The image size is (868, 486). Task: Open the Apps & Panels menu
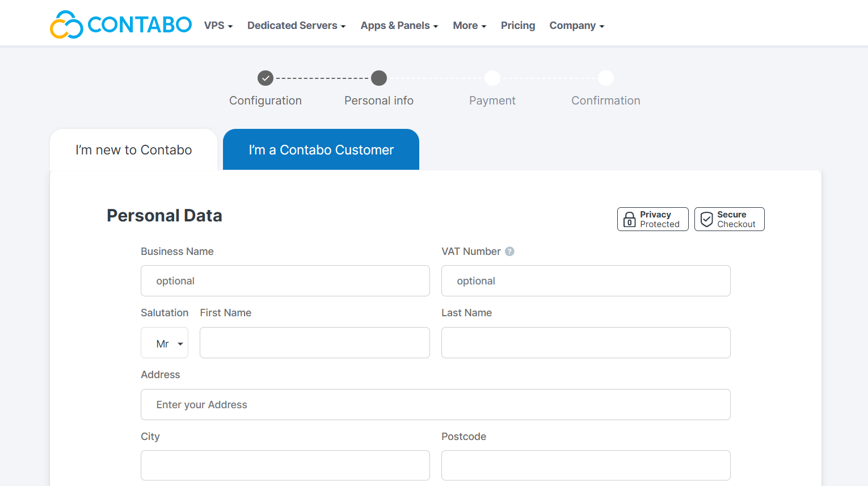(399, 26)
